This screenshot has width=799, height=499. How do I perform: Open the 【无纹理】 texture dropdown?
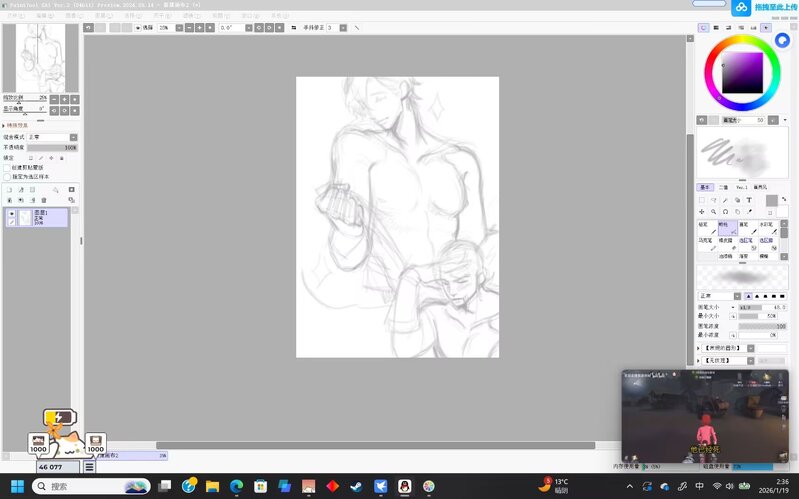(751, 360)
